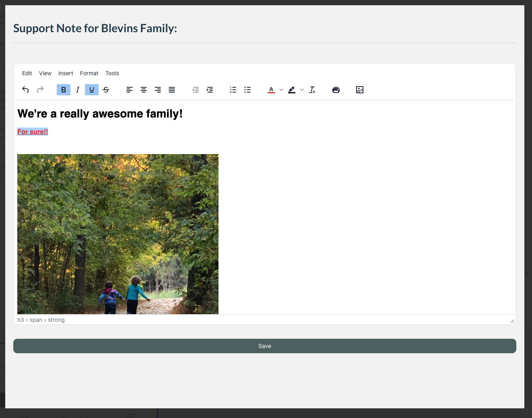Expand the background highlight color dropdown
The height and width of the screenshot is (418, 532).
tap(302, 90)
